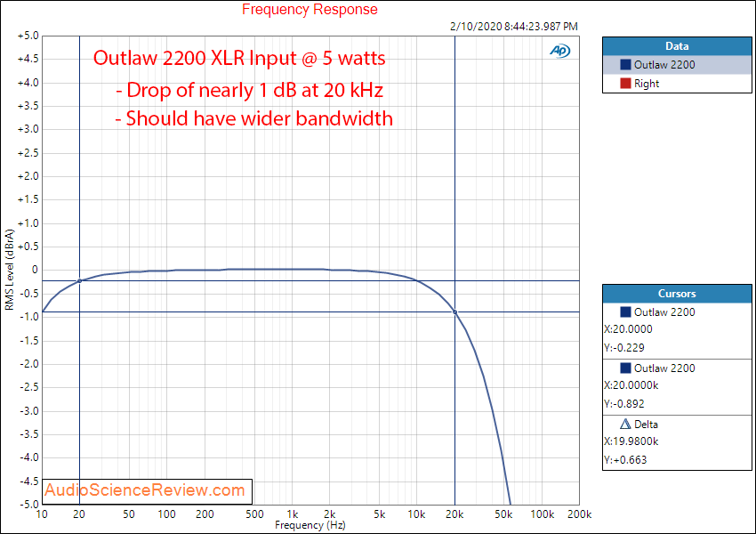The image size is (756, 534).
Task: Click the delta value Y:+0.663
Action: coord(625,460)
